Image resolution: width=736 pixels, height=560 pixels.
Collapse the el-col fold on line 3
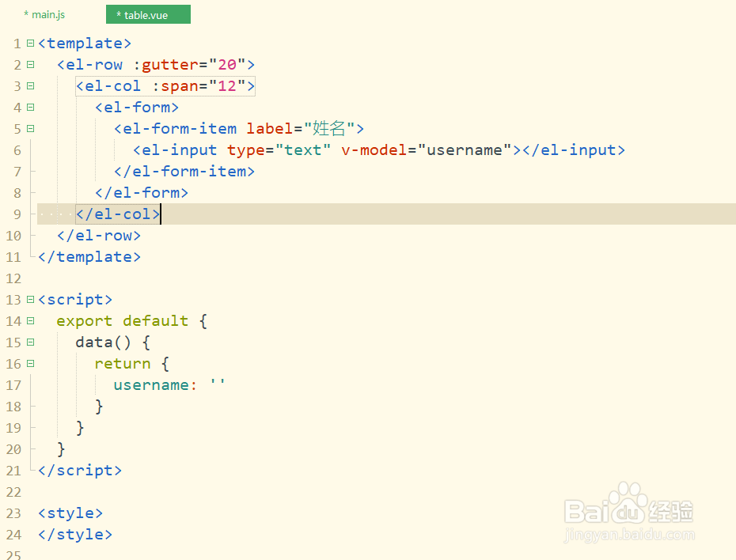(31, 86)
